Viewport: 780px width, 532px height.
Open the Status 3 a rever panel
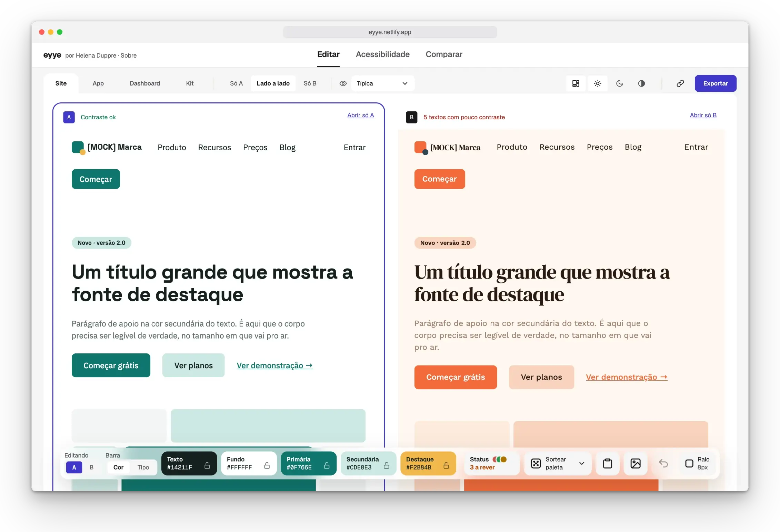coord(491,463)
